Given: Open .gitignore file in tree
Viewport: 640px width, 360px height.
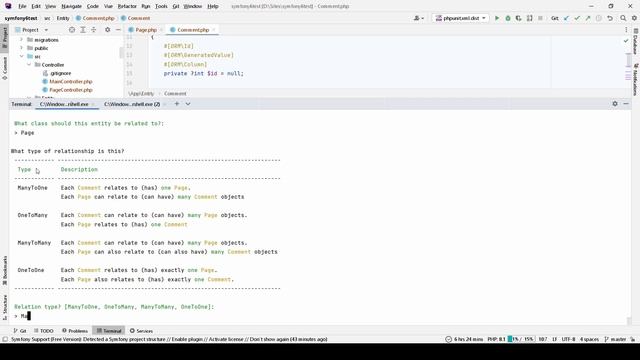Looking at the screenshot, I should point(60,73).
